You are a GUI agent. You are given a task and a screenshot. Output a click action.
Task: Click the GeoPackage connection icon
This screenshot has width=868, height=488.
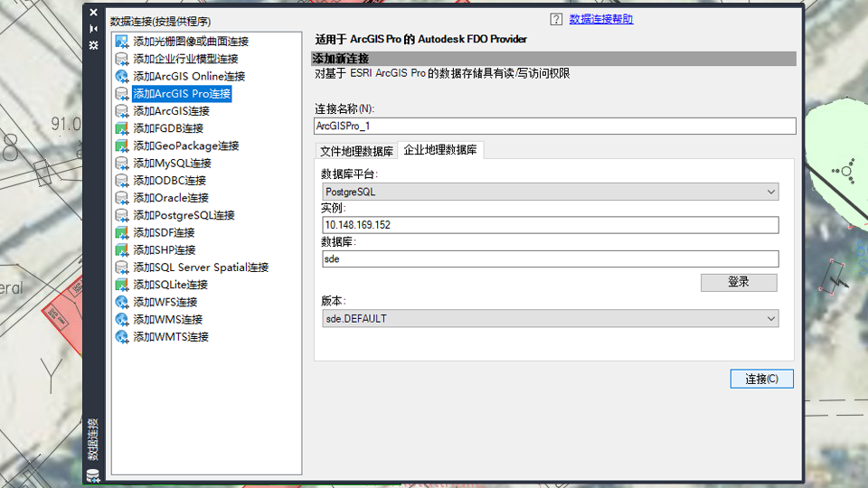tap(122, 145)
